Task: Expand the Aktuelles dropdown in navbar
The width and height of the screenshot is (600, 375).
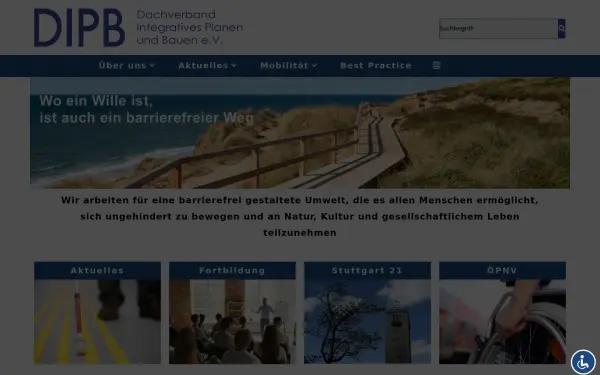Action: coord(207,65)
